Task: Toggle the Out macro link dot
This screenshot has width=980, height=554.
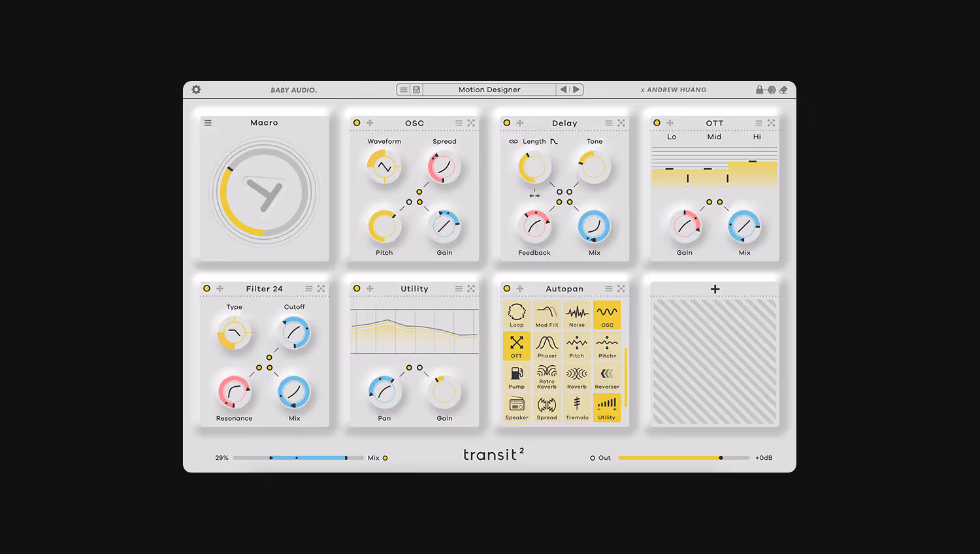Action: [x=593, y=458]
